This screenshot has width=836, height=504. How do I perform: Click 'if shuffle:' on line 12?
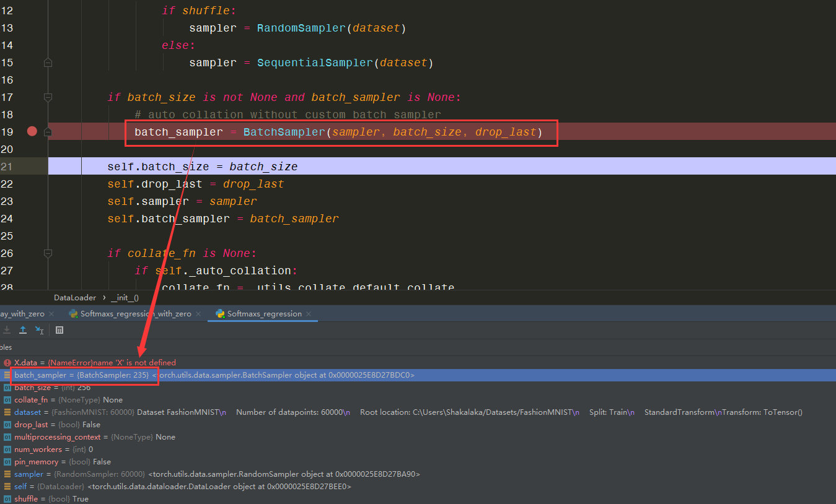[x=199, y=11]
